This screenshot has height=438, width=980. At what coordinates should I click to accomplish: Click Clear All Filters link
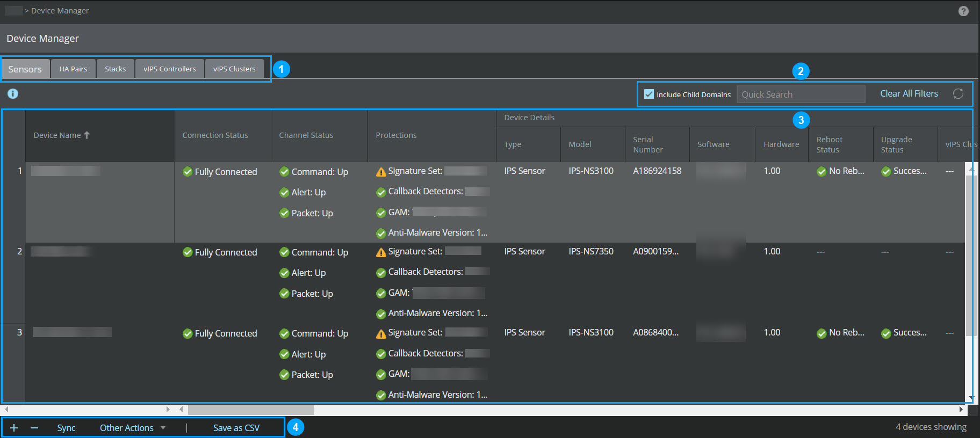909,93
